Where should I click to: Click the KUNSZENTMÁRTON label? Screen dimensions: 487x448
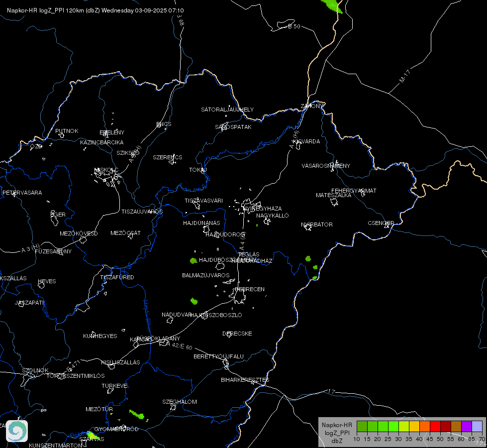click(56, 445)
